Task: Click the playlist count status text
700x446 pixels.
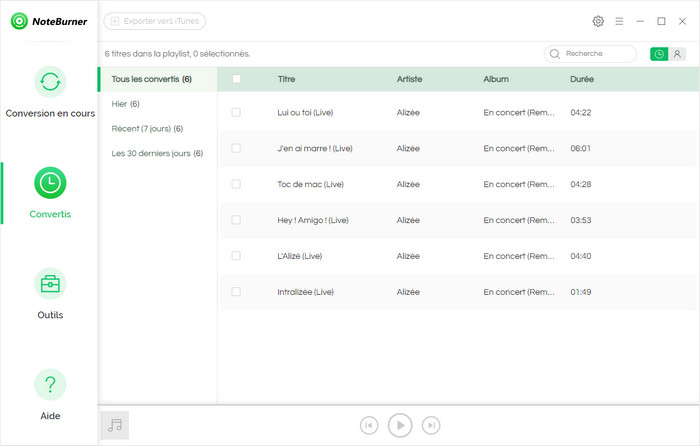Action: (177, 54)
